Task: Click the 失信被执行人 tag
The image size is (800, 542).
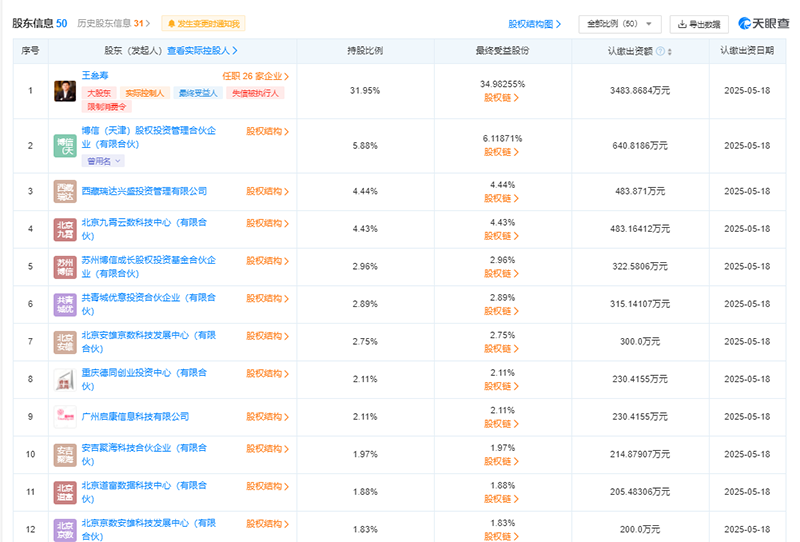Action: (256, 93)
